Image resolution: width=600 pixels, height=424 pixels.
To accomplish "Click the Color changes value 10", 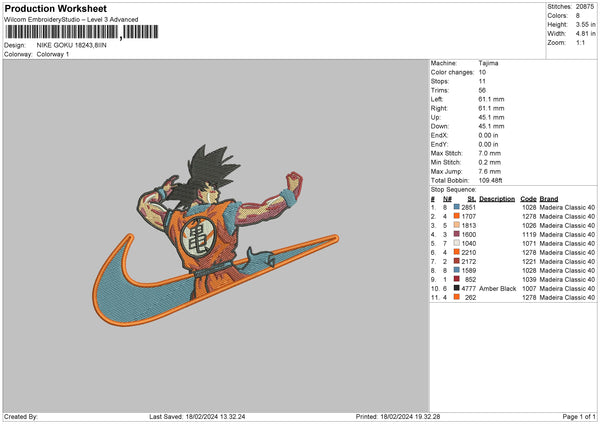I will (x=482, y=72).
